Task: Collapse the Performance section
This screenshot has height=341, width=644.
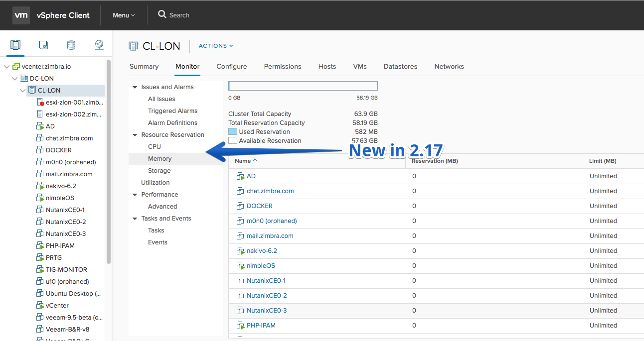Action: coord(135,195)
